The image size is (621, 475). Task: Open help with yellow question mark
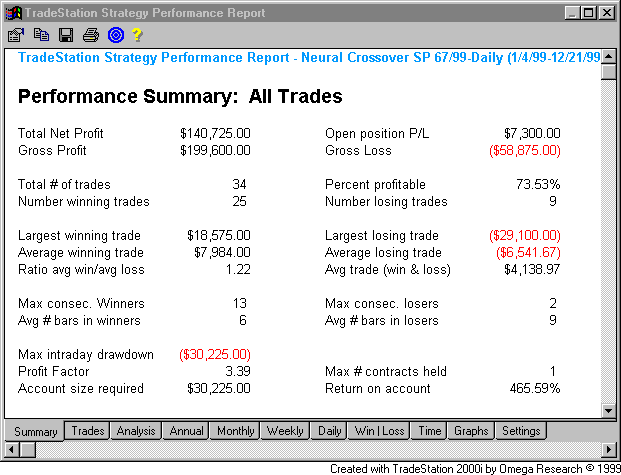click(x=137, y=35)
